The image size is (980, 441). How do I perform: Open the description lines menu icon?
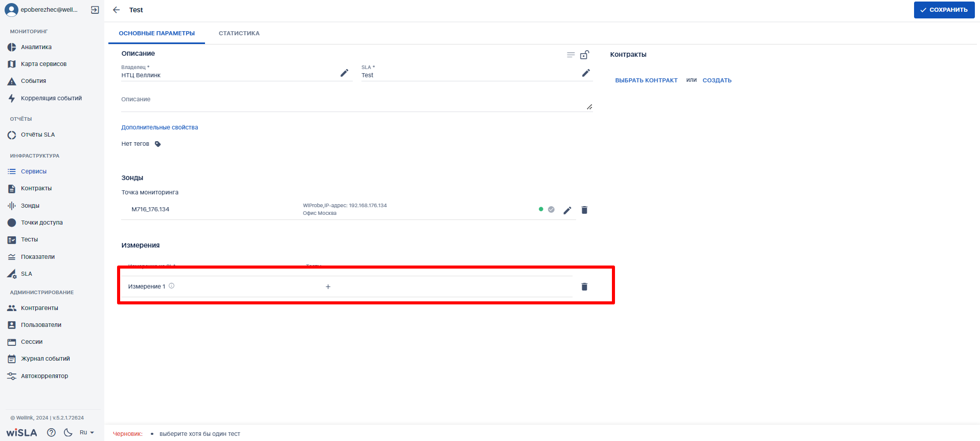pos(571,55)
